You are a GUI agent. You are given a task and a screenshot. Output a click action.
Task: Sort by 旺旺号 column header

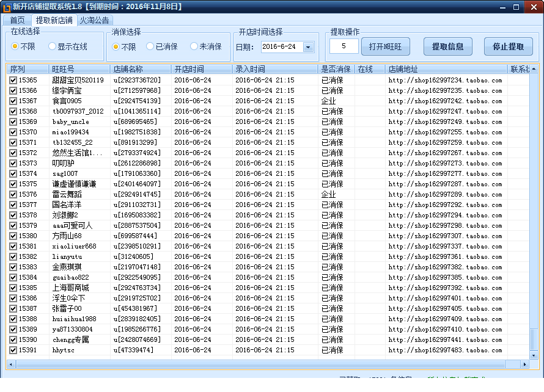(79, 69)
